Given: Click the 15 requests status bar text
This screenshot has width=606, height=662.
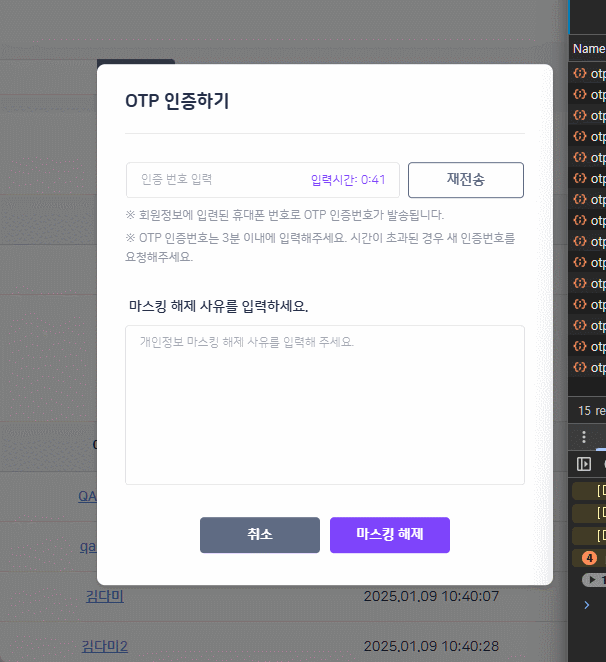Looking at the screenshot, I should point(591,410).
